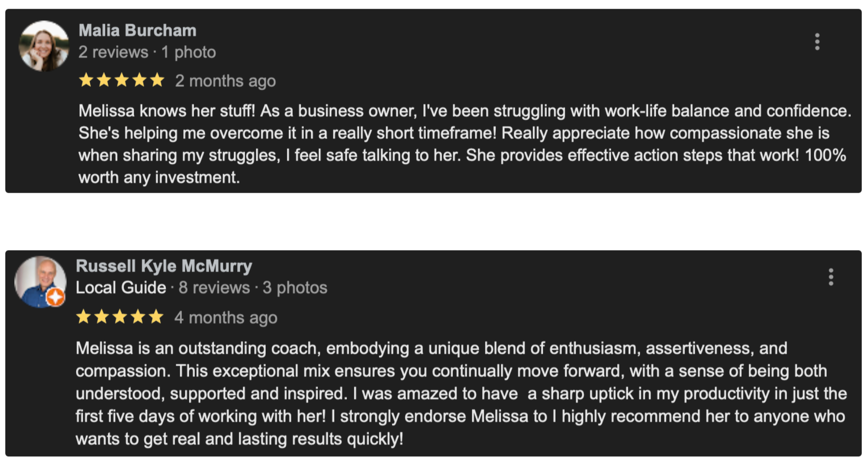Click the "2 months ago" timestamp
The image size is (868, 463).
pos(225,81)
